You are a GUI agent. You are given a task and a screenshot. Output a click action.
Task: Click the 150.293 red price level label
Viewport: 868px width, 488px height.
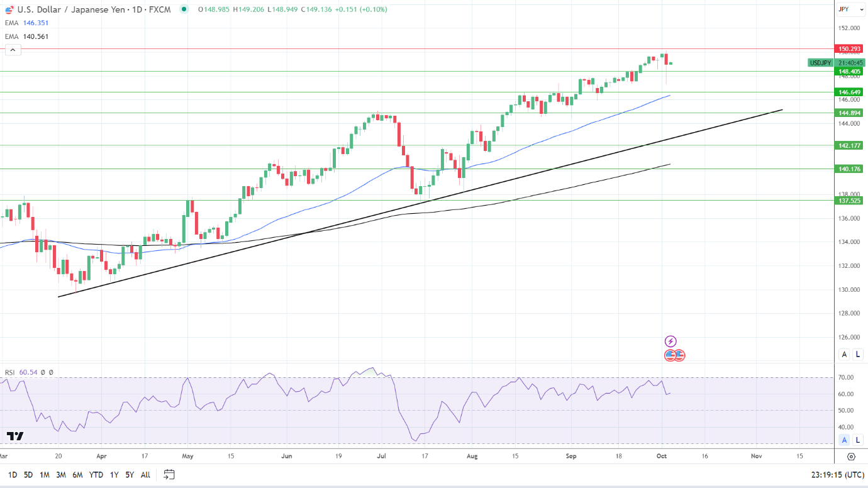pyautogui.click(x=848, y=48)
